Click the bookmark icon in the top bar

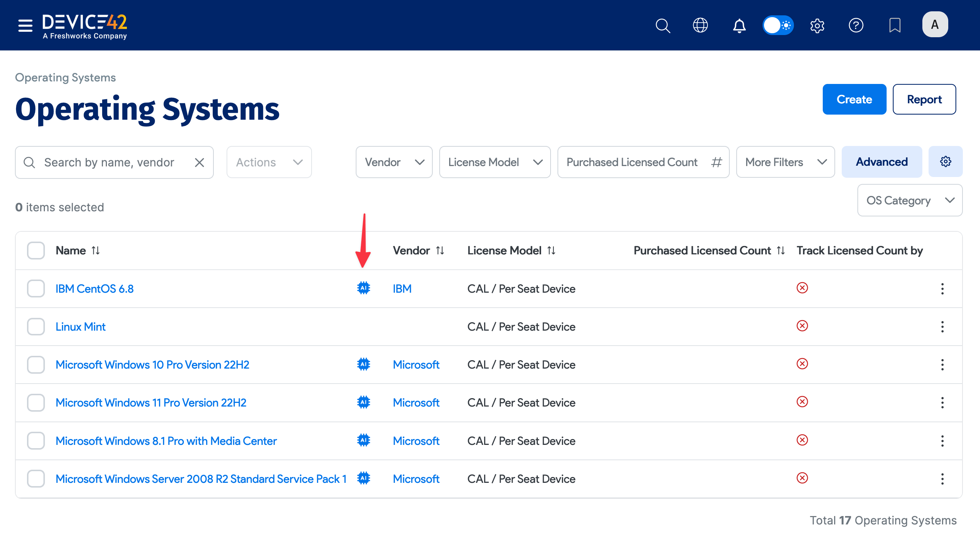pyautogui.click(x=895, y=26)
